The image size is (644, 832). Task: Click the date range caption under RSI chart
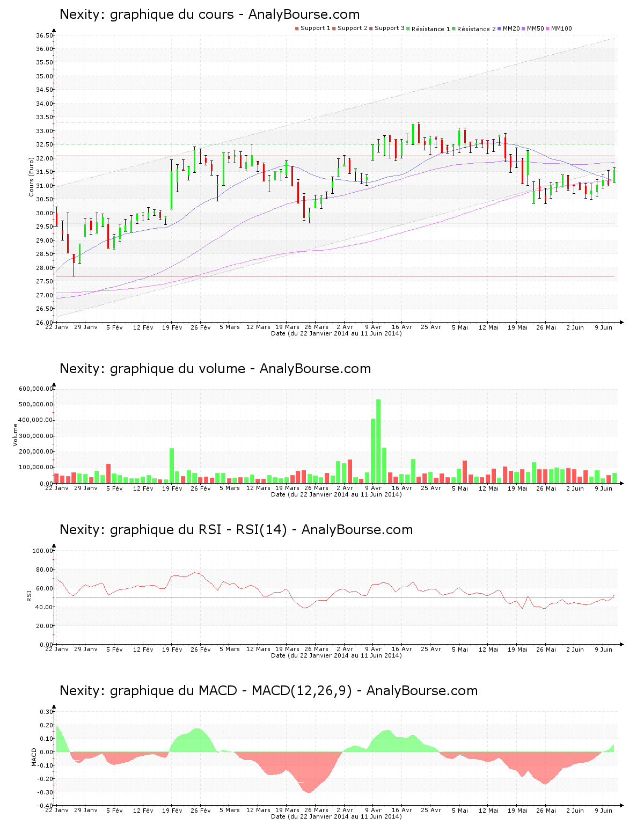click(336, 655)
